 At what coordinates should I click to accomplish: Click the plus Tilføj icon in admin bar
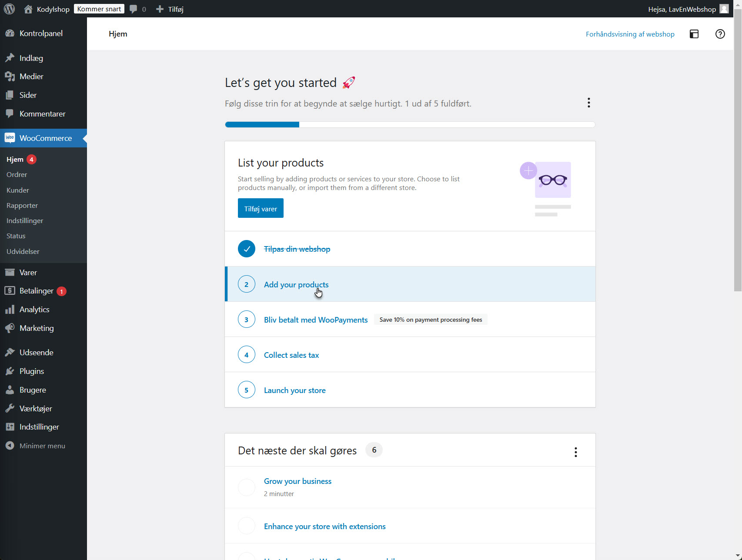[x=160, y=9]
